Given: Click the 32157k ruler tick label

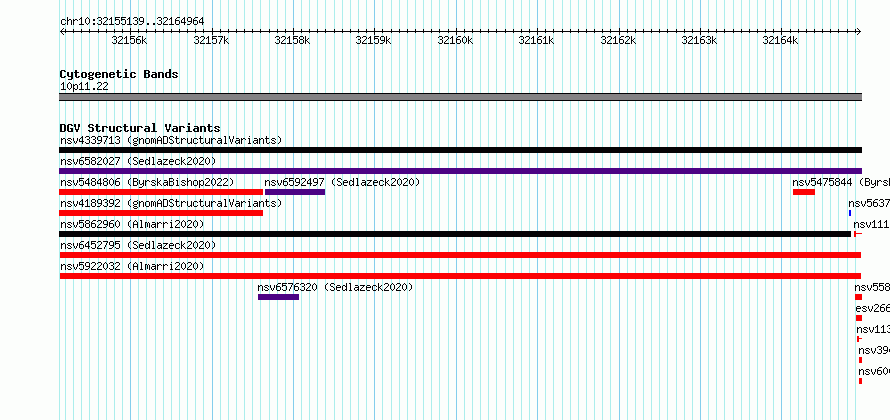Looking at the screenshot, I should [x=211, y=40].
